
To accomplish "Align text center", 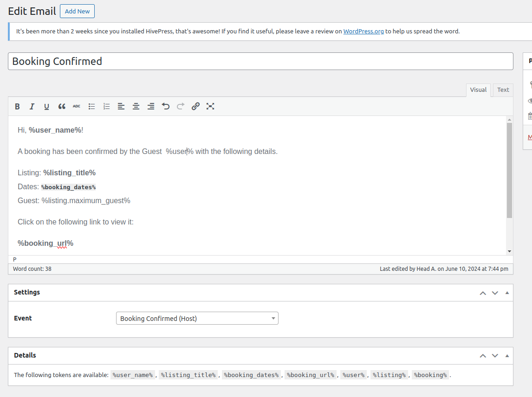I will (x=136, y=107).
